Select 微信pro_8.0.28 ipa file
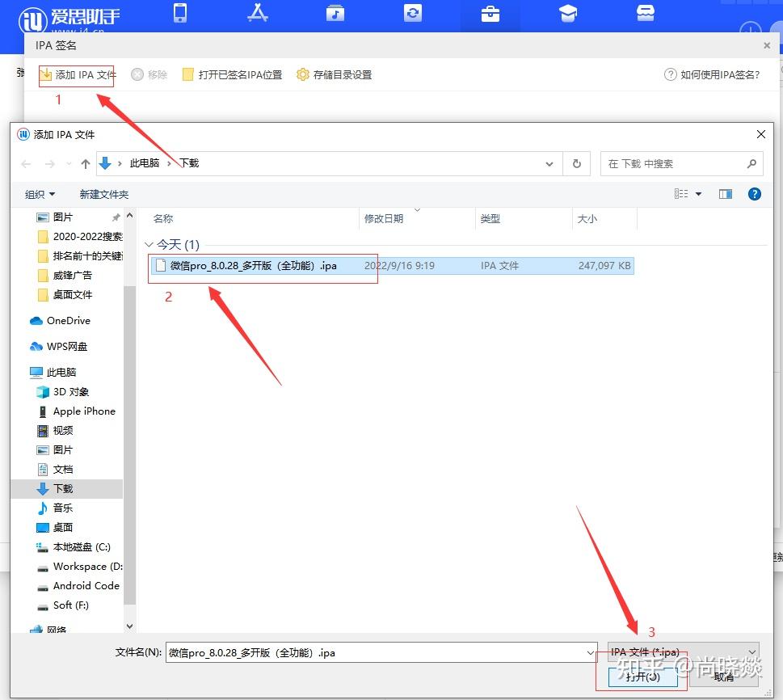 (x=392, y=266)
